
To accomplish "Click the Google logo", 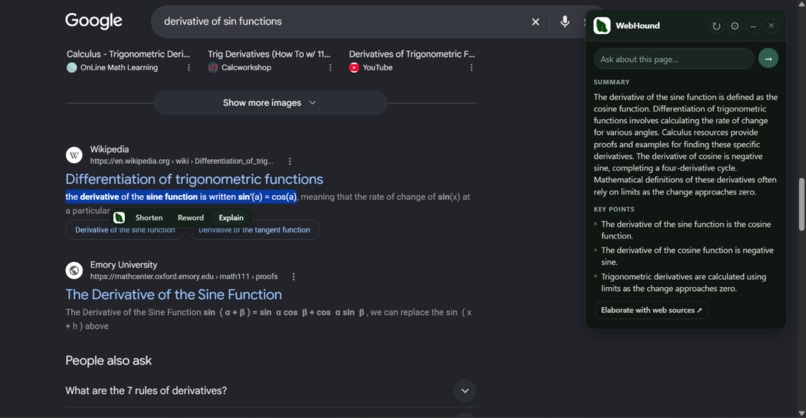I will click(x=94, y=21).
